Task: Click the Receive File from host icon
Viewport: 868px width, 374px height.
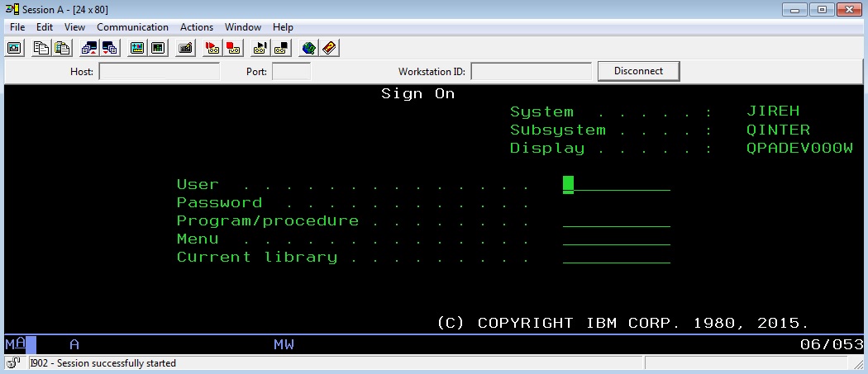Action: pyautogui.click(x=109, y=48)
